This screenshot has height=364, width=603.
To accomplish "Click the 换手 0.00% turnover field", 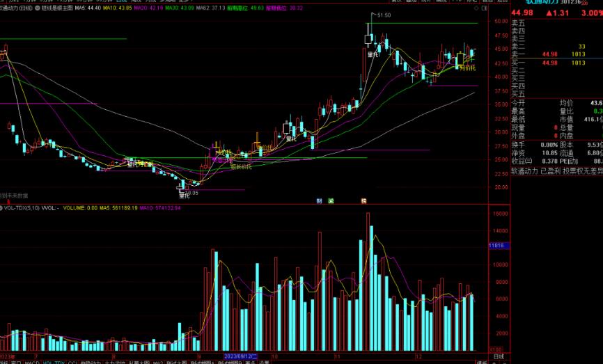I will tap(535, 145).
